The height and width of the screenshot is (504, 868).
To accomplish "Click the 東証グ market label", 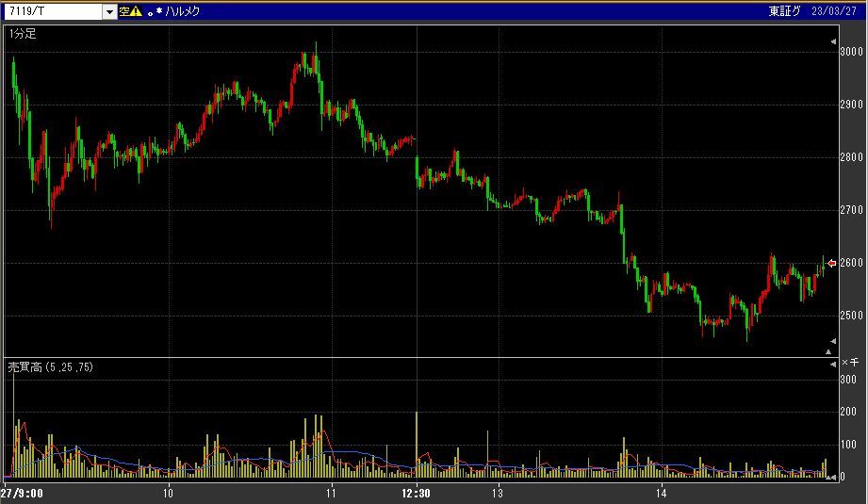I will (783, 11).
